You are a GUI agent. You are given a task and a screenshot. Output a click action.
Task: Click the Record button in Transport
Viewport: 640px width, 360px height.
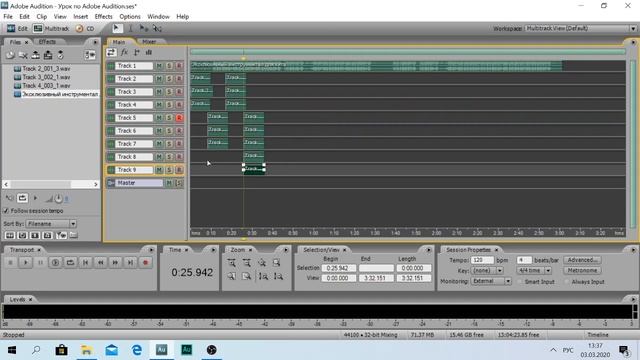145,262
